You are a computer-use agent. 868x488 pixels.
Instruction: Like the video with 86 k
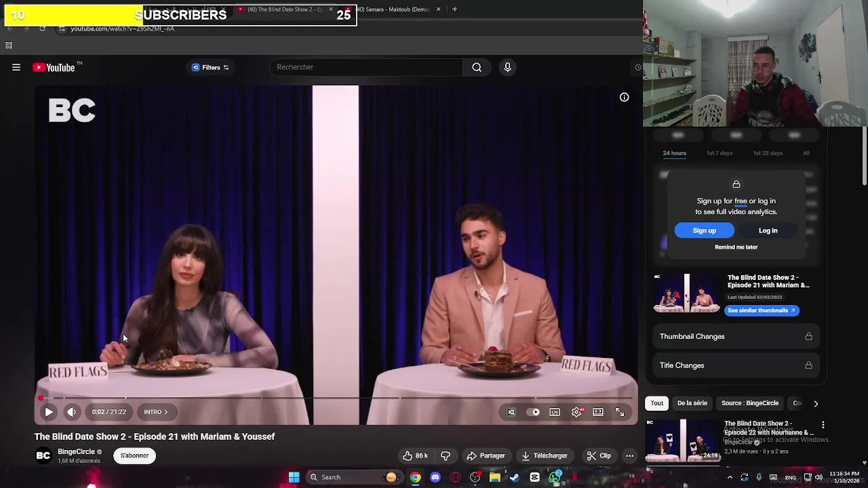click(415, 455)
